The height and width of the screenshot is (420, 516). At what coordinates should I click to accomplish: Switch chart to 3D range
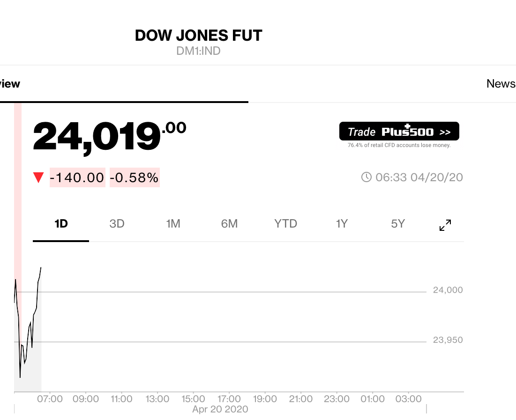click(117, 224)
